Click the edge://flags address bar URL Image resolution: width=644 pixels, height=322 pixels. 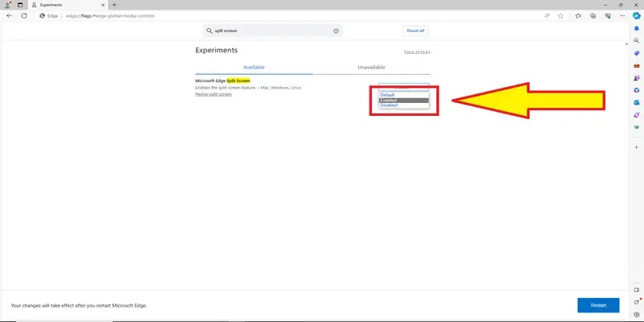(x=110, y=16)
